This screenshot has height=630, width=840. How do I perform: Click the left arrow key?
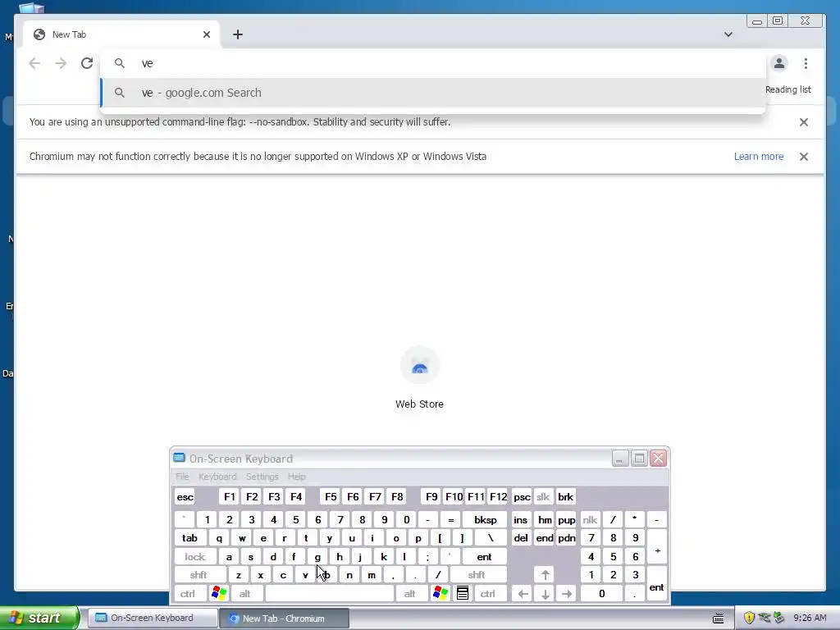click(x=523, y=594)
